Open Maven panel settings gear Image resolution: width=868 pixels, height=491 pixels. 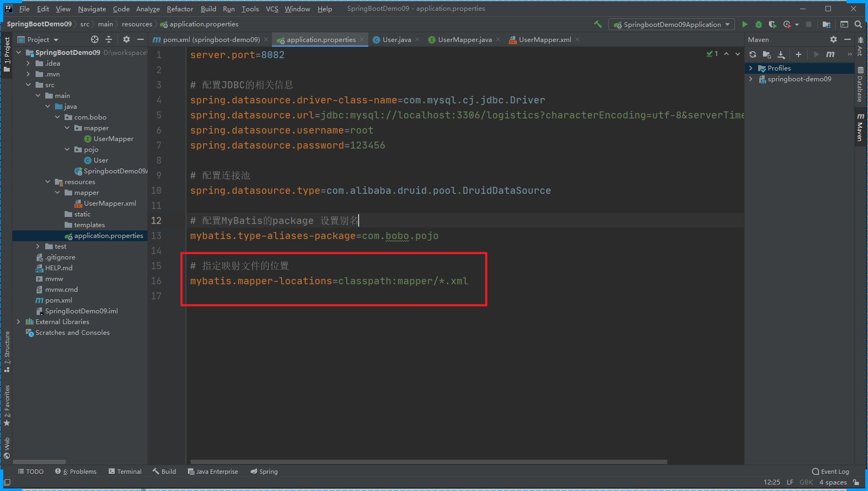(x=834, y=39)
